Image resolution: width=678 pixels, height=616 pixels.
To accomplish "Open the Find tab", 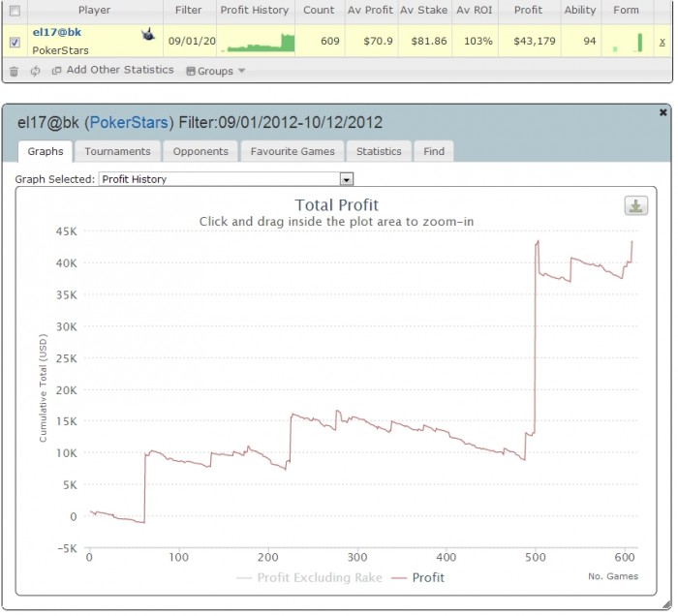I will tap(434, 152).
